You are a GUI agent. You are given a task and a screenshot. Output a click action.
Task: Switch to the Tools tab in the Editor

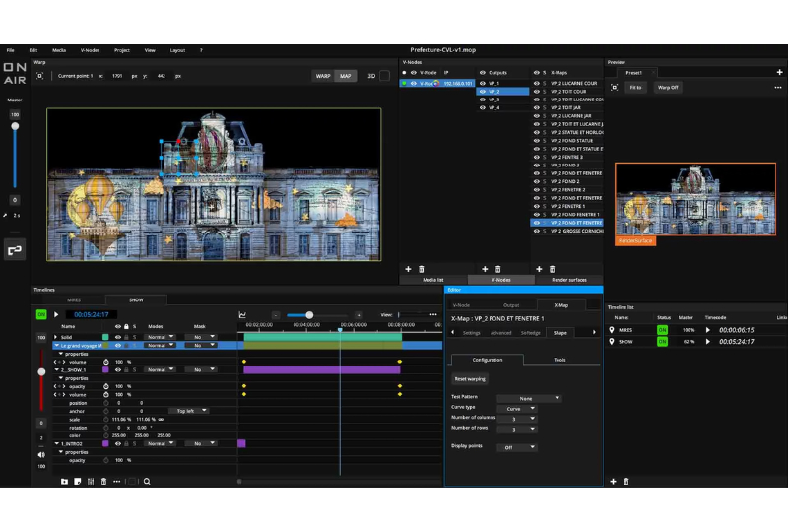coord(559,360)
